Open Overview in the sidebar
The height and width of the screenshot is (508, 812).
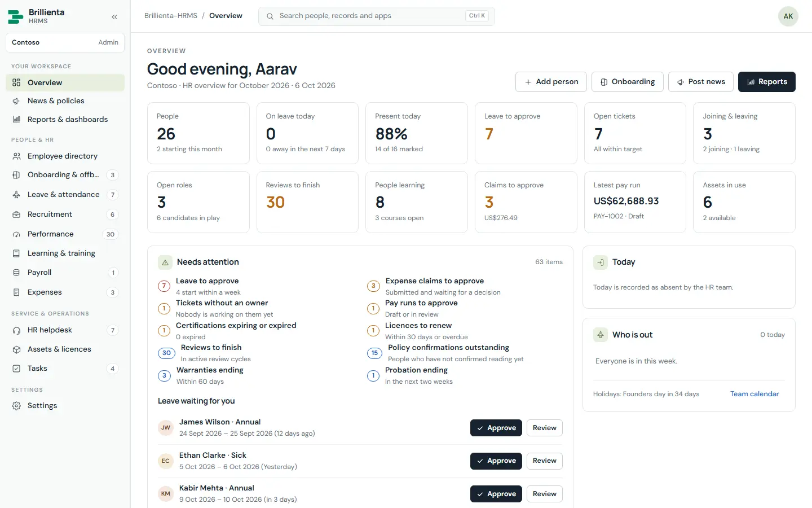(x=65, y=82)
